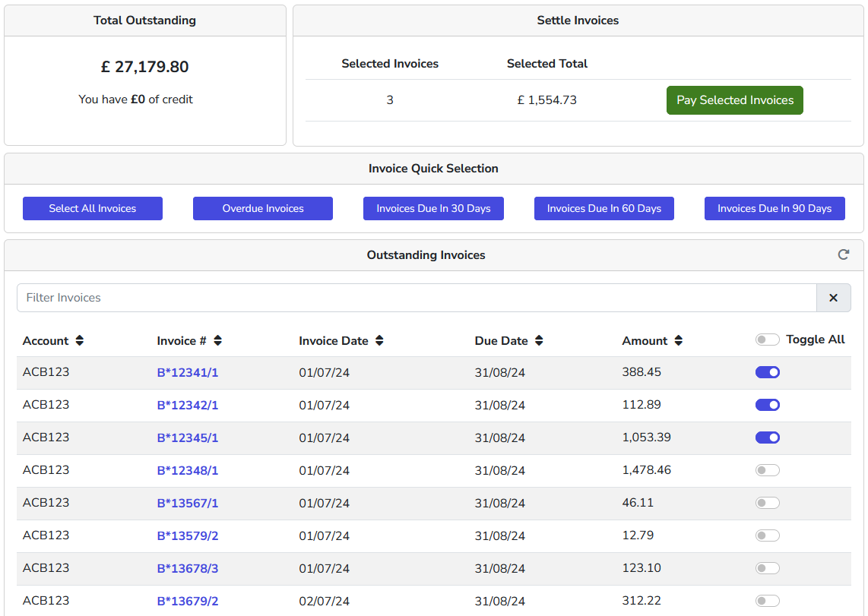
Task: Clear the Filter Invoices field
Action: 833,298
